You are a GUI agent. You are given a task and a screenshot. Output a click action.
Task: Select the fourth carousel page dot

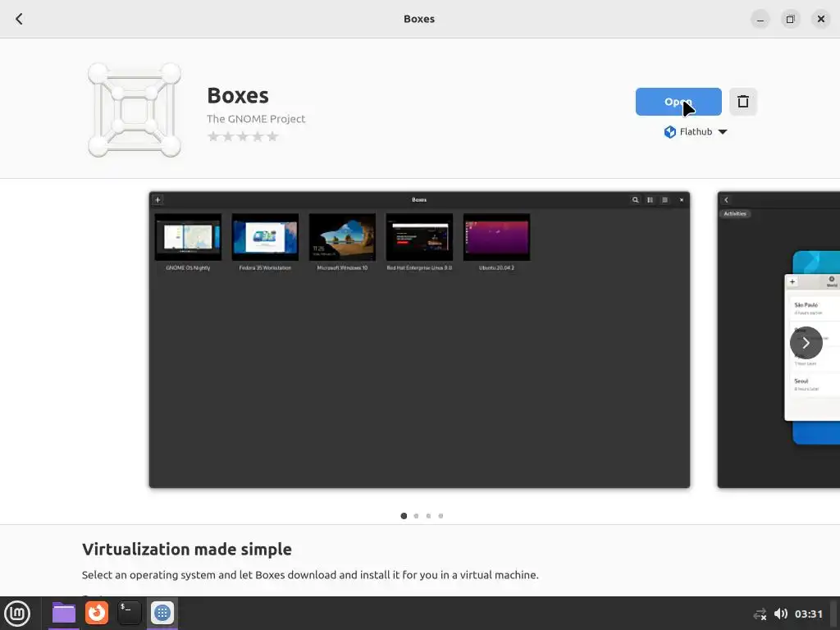tap(441, 516)
